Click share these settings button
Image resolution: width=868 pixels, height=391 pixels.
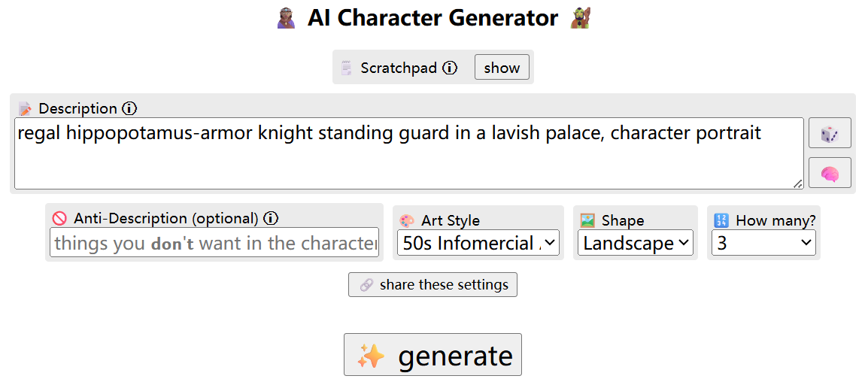point(433,285)
